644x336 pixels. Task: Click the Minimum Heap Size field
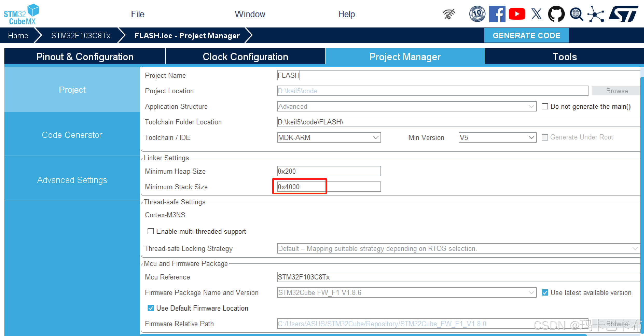tap(329, 171)
